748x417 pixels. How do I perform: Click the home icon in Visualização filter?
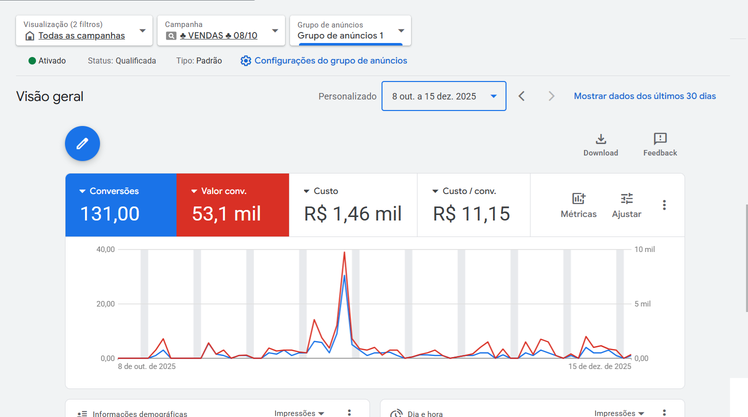30,36
